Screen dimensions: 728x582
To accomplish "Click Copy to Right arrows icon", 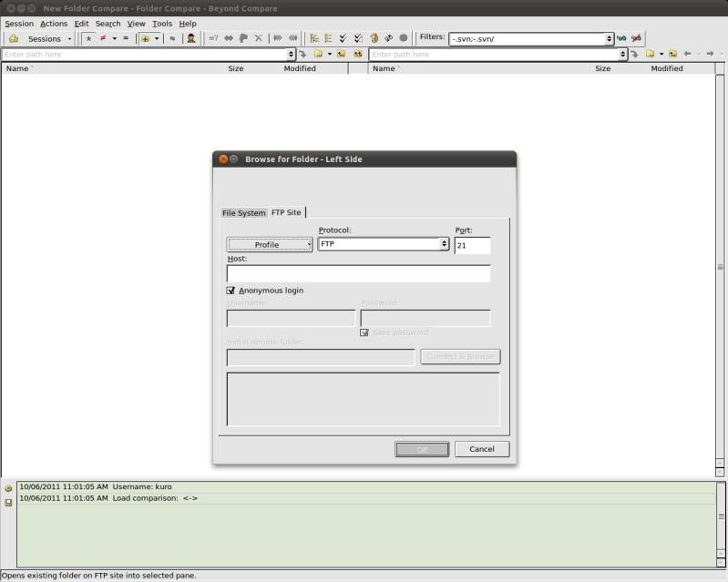I will point(278,38).
